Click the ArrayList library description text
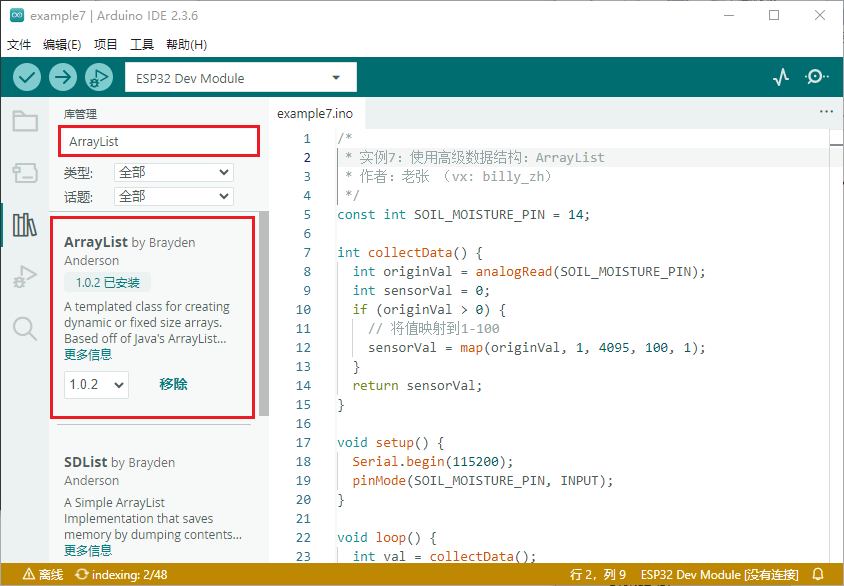Viewport: 844px width, 586px height. coord(146,322)
